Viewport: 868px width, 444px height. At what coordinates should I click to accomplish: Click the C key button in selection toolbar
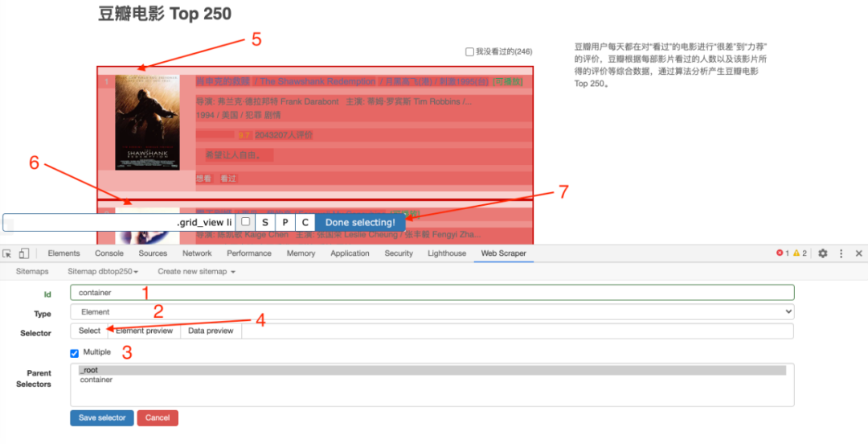(x=305, y=222)
